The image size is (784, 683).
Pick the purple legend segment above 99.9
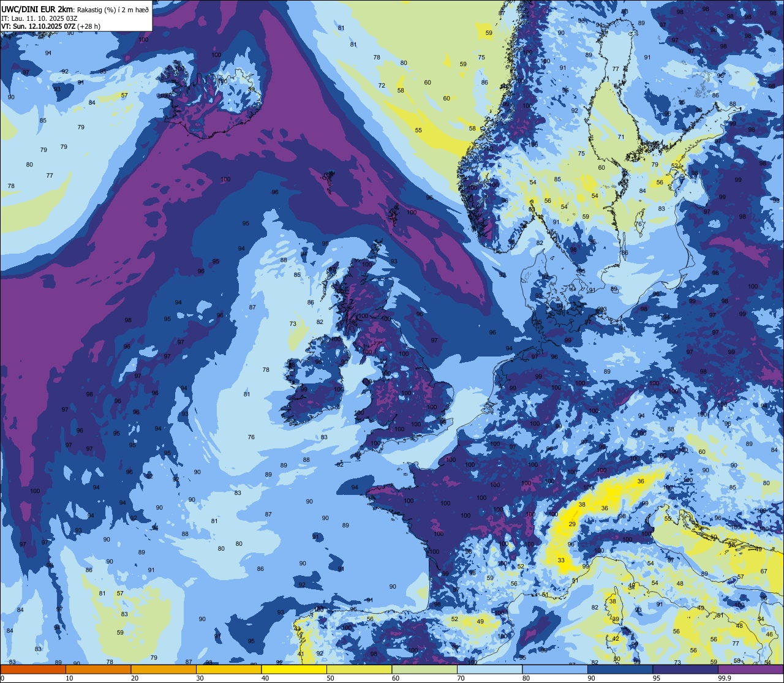tap(751, 670)
